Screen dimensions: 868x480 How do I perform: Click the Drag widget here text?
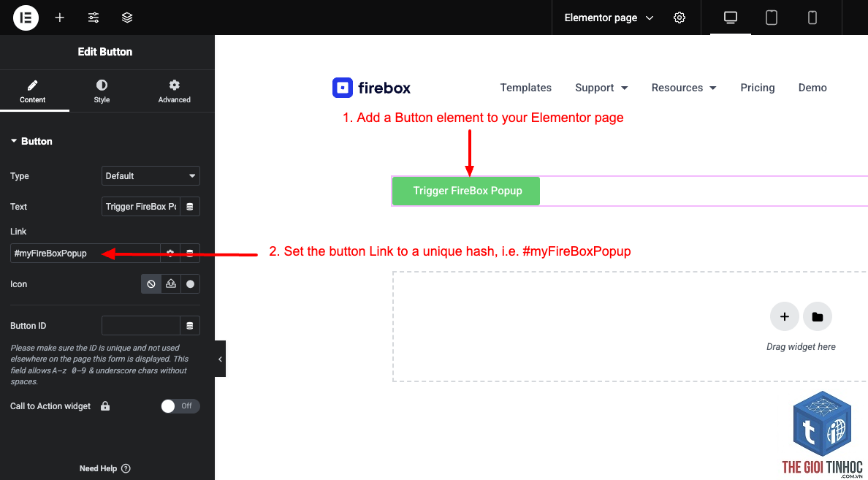click(801, 346)
